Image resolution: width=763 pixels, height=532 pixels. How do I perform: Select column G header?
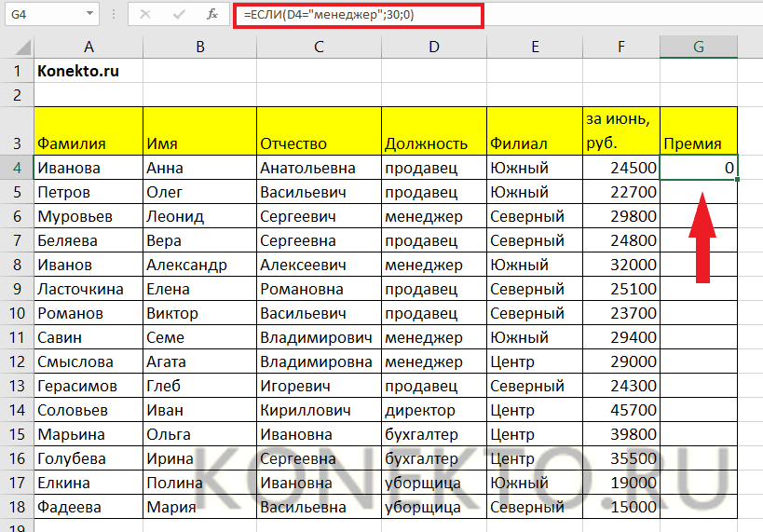(698, 47)
